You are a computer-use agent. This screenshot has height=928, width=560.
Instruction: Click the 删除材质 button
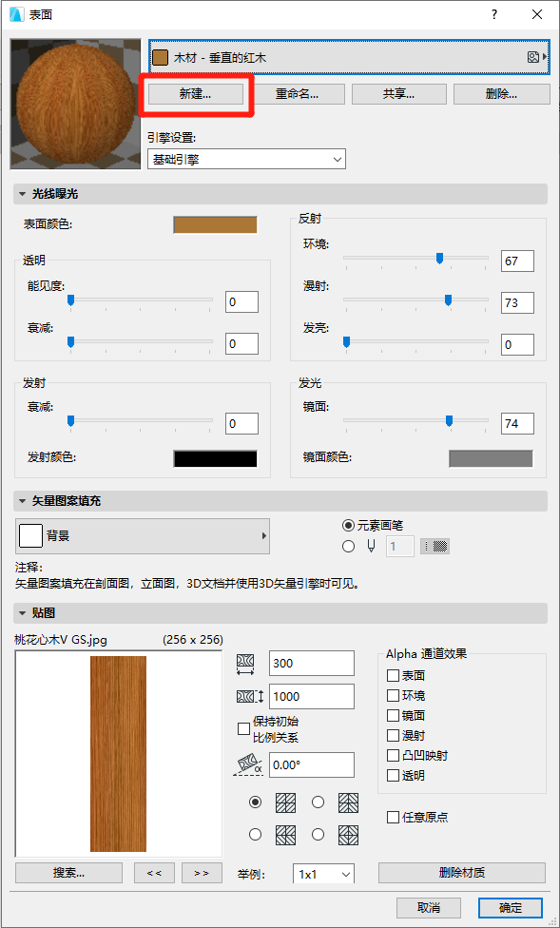(x=462, y=873)
